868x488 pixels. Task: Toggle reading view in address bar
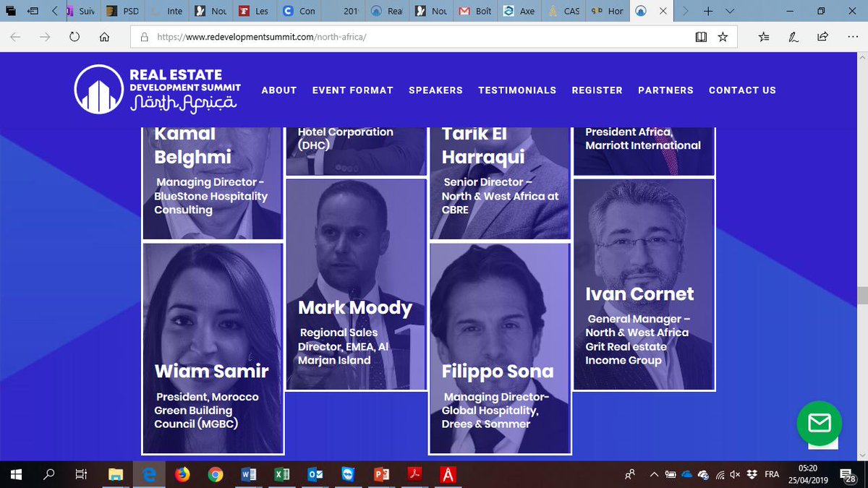[700, 37]
